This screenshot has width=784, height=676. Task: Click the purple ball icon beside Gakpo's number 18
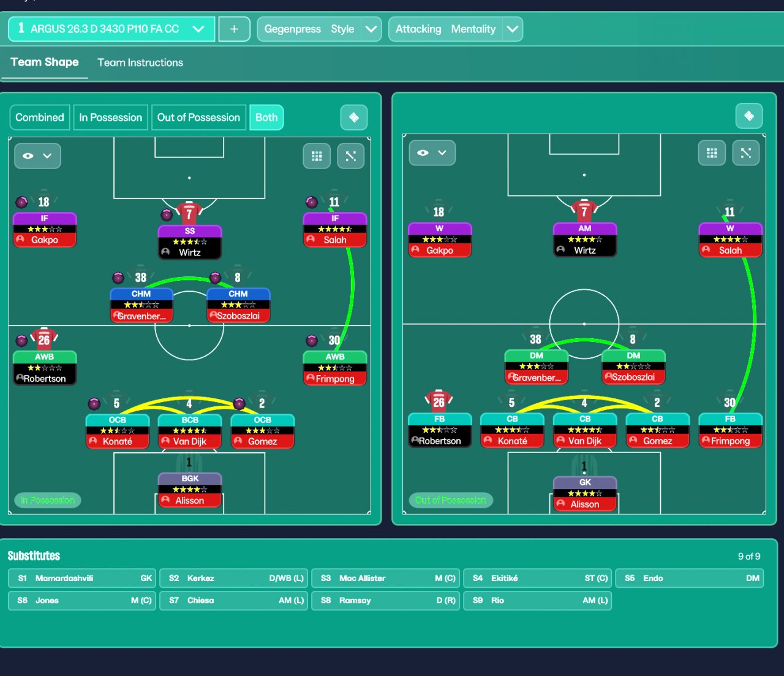point(21,202)
